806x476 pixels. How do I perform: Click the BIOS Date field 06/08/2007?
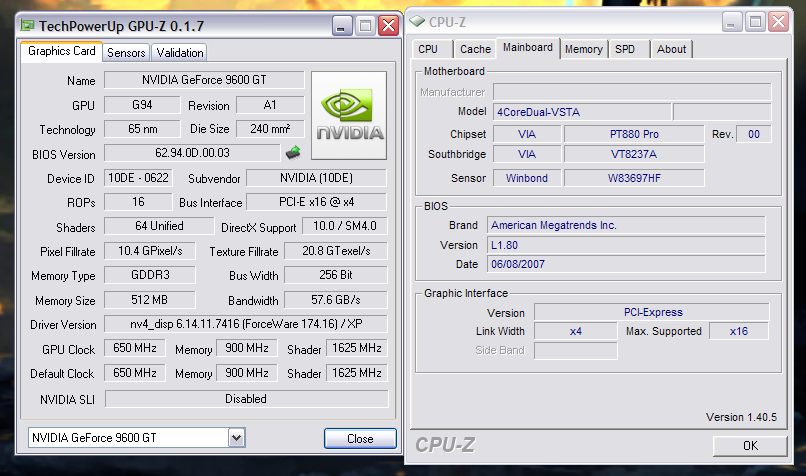coord(626,264)
